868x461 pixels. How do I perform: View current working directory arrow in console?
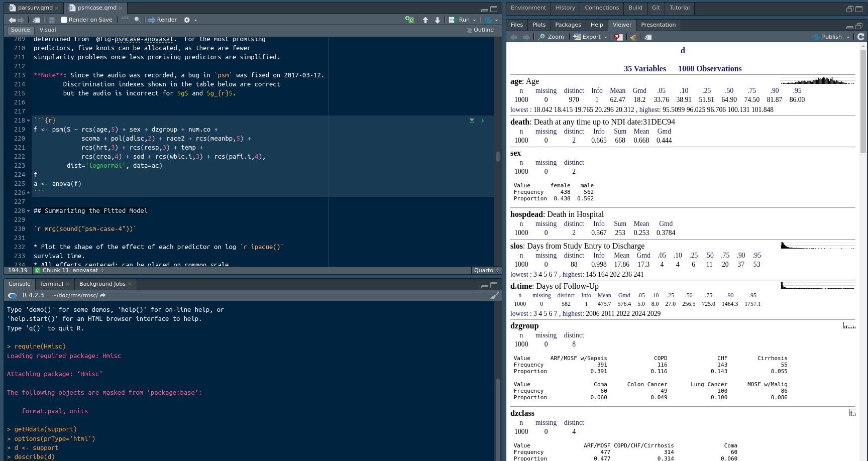[103, 295]
